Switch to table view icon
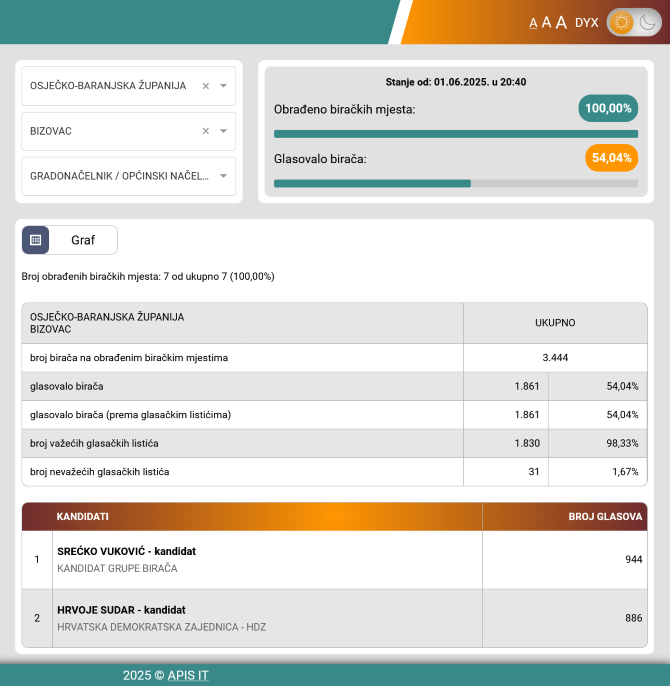The height and width of the screenshot is (686, 670). pos(36,240)
